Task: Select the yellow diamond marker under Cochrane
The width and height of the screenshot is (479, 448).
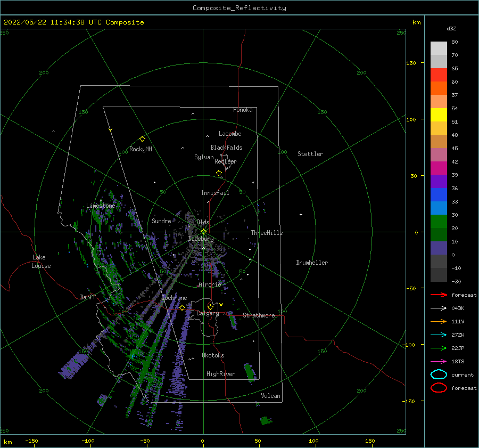Action: (182, 308)
